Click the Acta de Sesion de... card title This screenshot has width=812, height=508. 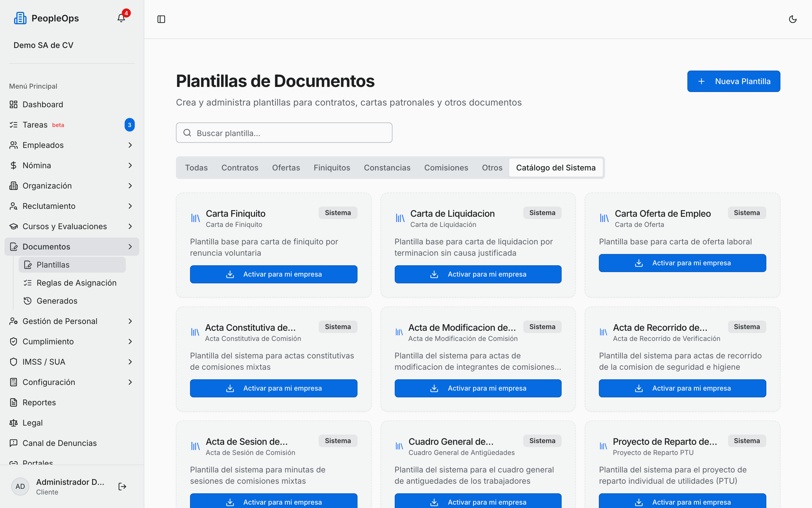point(247,441)
